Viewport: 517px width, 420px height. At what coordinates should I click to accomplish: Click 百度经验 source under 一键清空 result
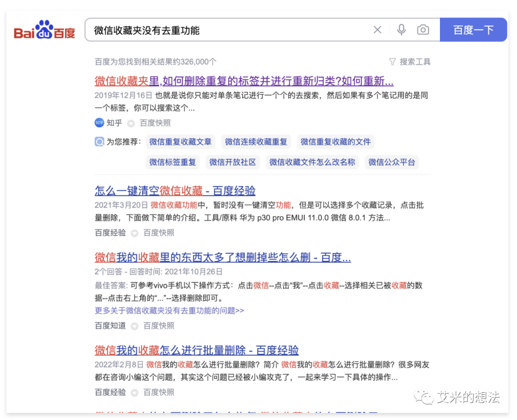click(x=110, y=232)
